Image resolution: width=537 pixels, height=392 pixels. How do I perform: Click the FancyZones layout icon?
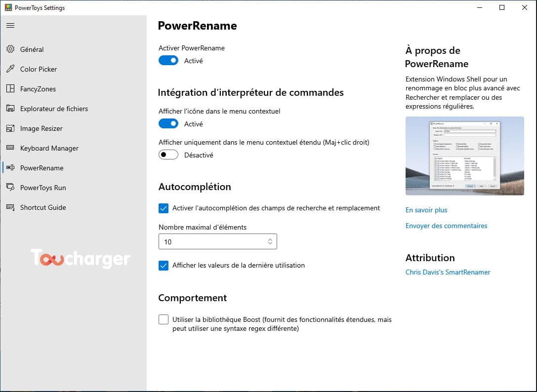click(10, 89)
